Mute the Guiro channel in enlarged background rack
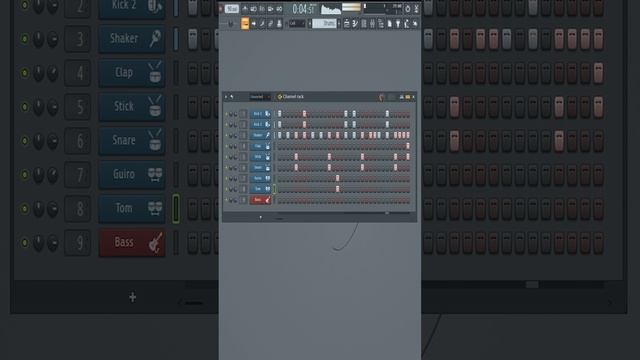Viewport: 640px width, 360px height. [24, 175]
